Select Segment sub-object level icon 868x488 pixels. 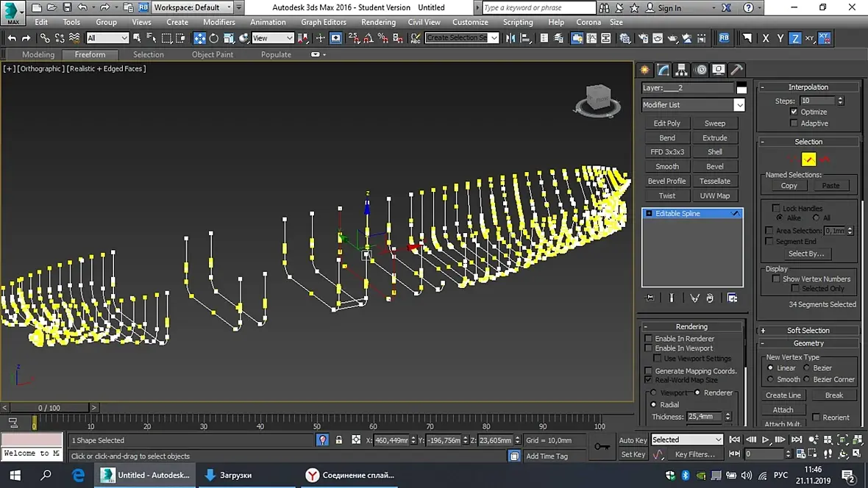pos(808,159)
